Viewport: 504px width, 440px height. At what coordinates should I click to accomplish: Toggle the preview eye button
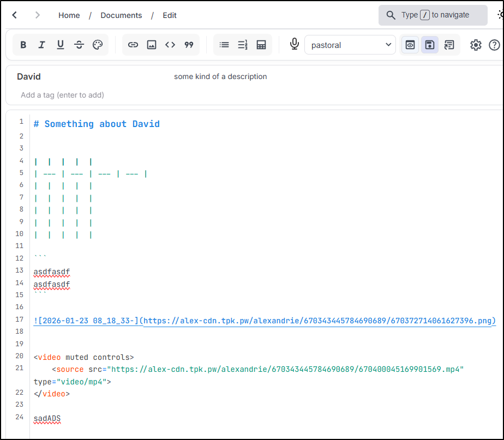[411, 45]
